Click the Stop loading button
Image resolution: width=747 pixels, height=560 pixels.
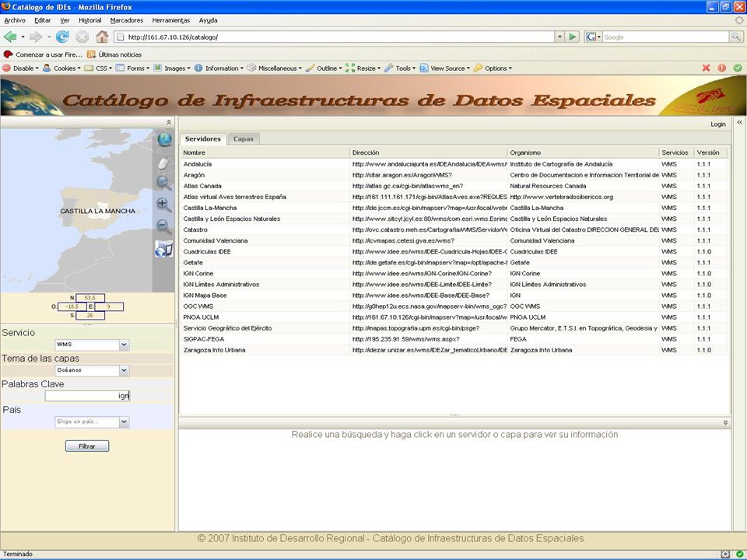click(82, 37)
